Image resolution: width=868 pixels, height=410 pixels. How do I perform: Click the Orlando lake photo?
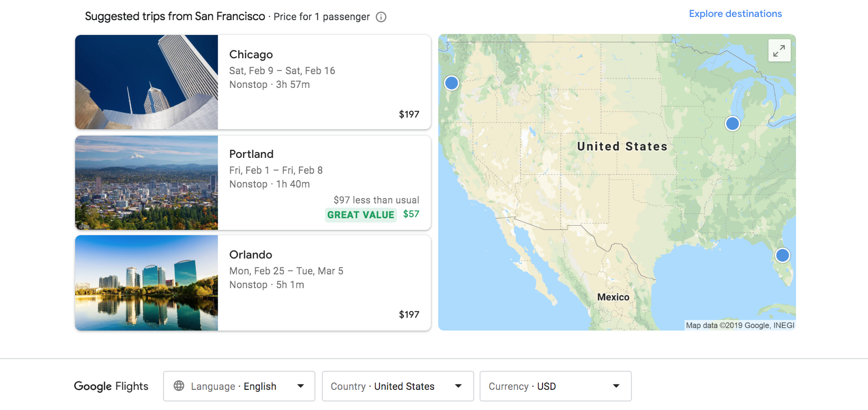pos(147,283)
